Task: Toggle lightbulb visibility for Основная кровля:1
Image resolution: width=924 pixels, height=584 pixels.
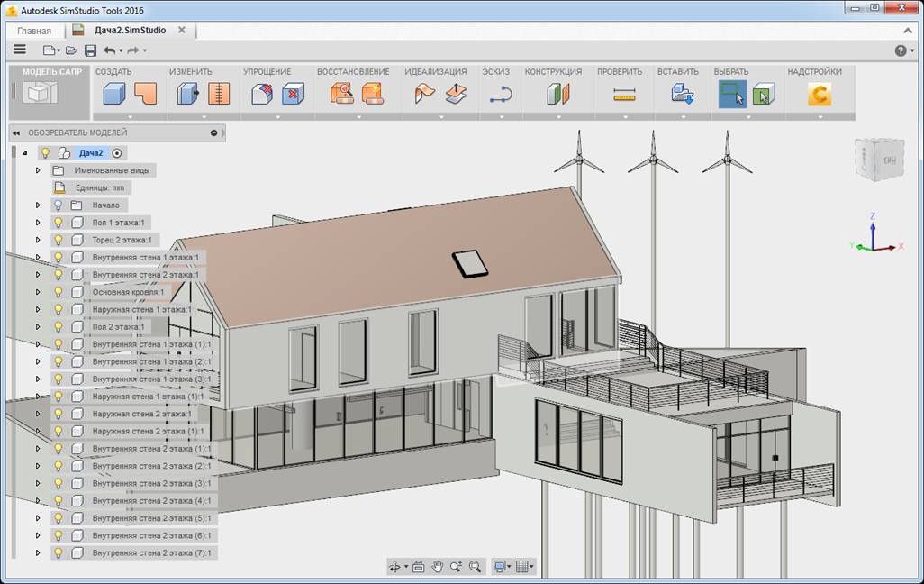Action: pyautogui.click(x=58, y=292)
